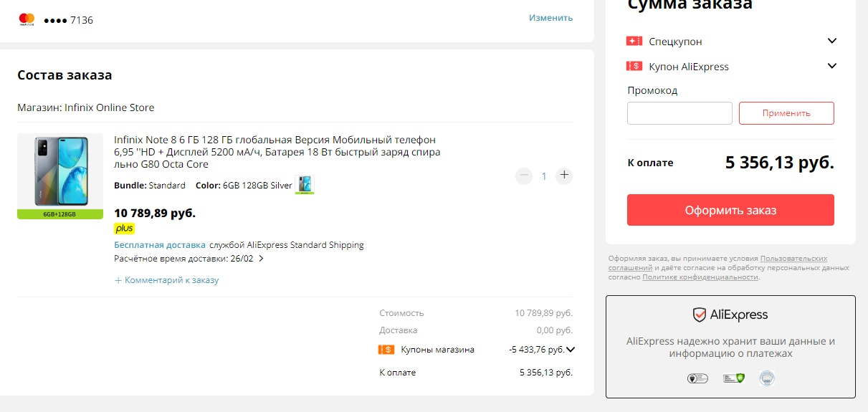Expand the Спецкупон dropdown chevron

832,41
